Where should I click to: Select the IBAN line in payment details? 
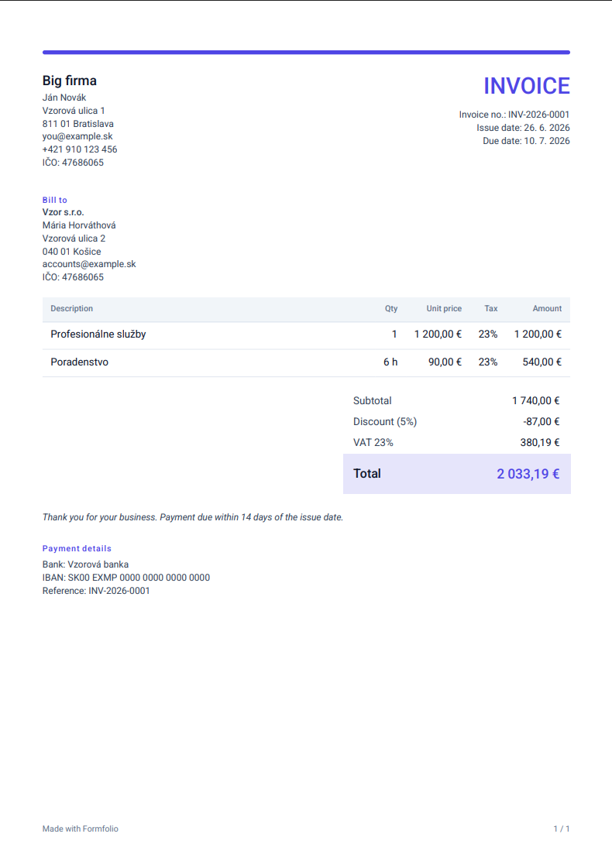(126, 578)
